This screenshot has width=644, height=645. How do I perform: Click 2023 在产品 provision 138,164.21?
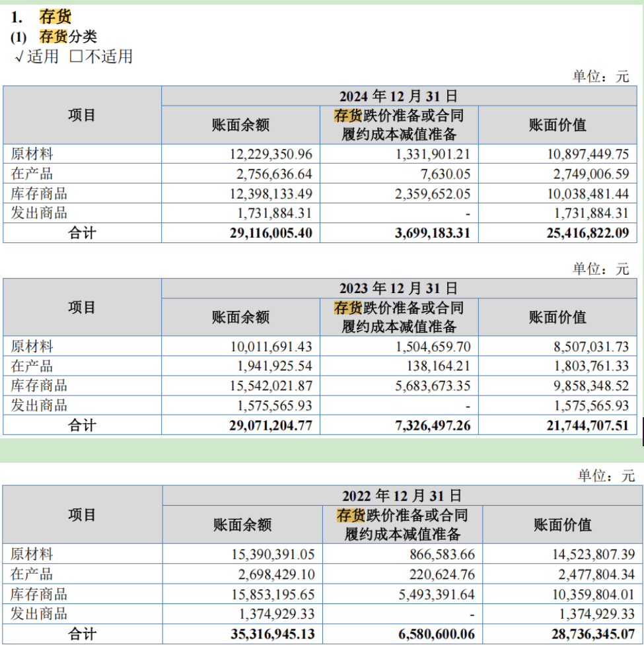(438, 366)
